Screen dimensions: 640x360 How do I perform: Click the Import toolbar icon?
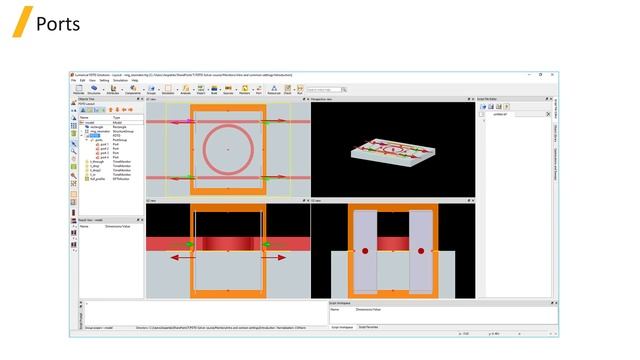tap(201, 89)
